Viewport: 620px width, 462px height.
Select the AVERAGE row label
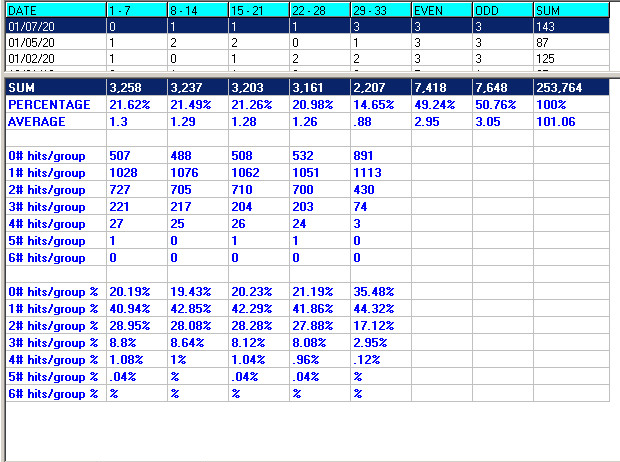click(x=37, y=121)
